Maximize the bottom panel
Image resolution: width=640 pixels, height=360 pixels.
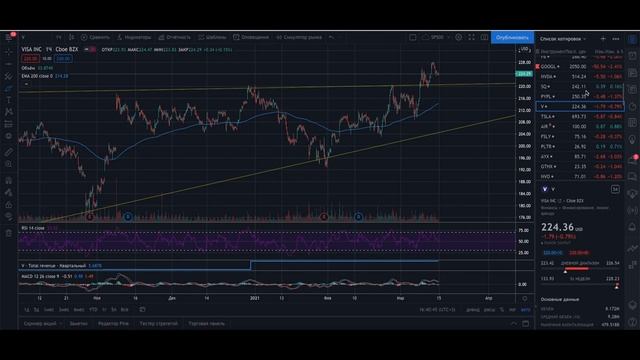pos(526,324)
